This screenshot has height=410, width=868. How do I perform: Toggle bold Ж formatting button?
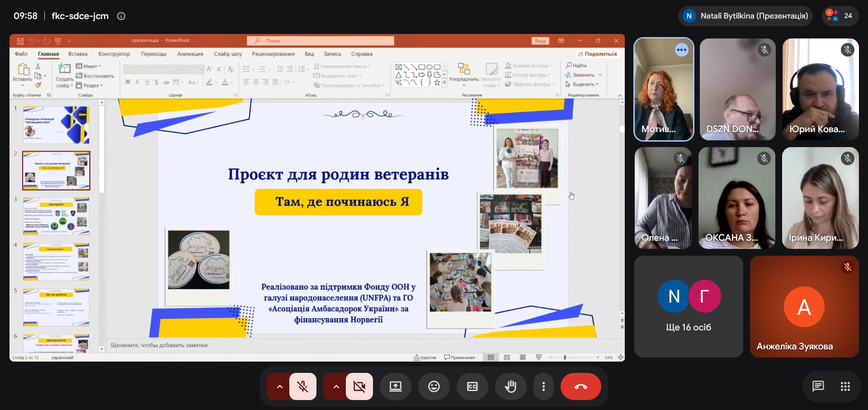pos(127,82)
